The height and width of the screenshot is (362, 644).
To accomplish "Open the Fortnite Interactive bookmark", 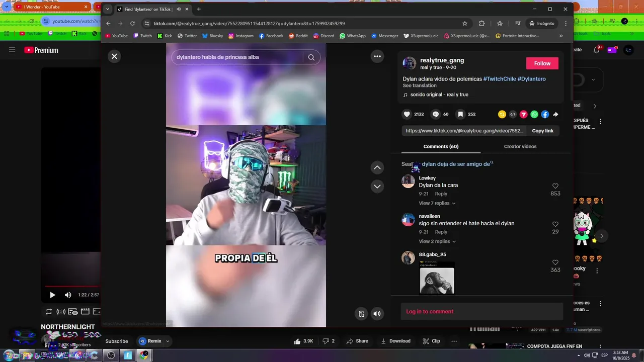I will point(517,36).
